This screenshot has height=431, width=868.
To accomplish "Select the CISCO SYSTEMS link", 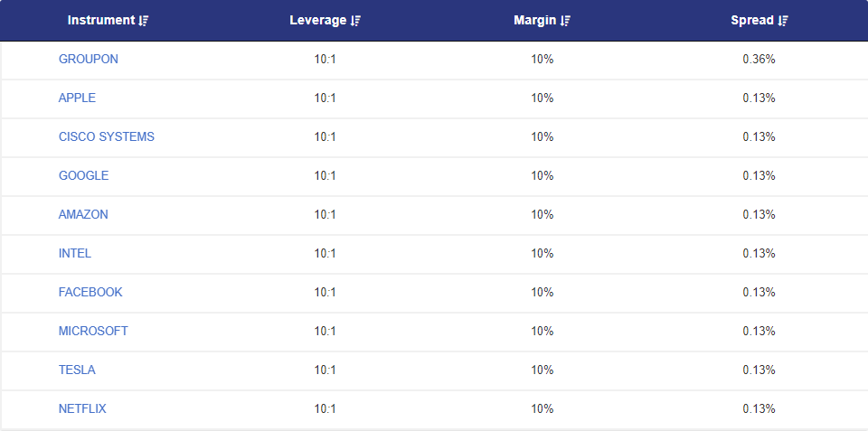I will [x=107, y=136].
